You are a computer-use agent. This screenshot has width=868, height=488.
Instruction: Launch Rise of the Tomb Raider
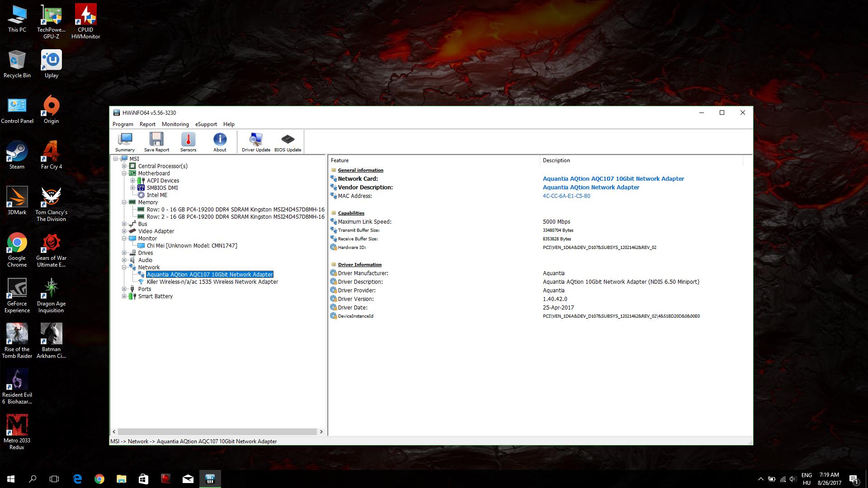click(x=17, y=341)
